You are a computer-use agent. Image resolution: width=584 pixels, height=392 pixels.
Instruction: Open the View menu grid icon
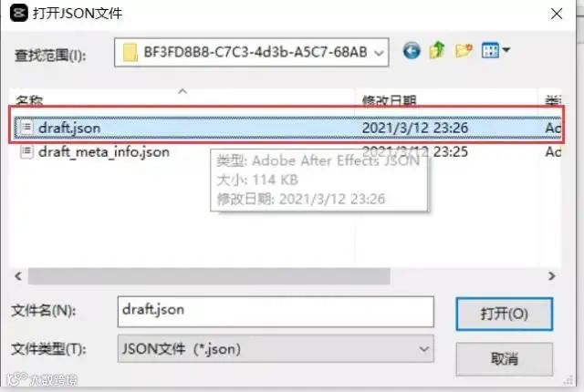click(x=490, y=50)
